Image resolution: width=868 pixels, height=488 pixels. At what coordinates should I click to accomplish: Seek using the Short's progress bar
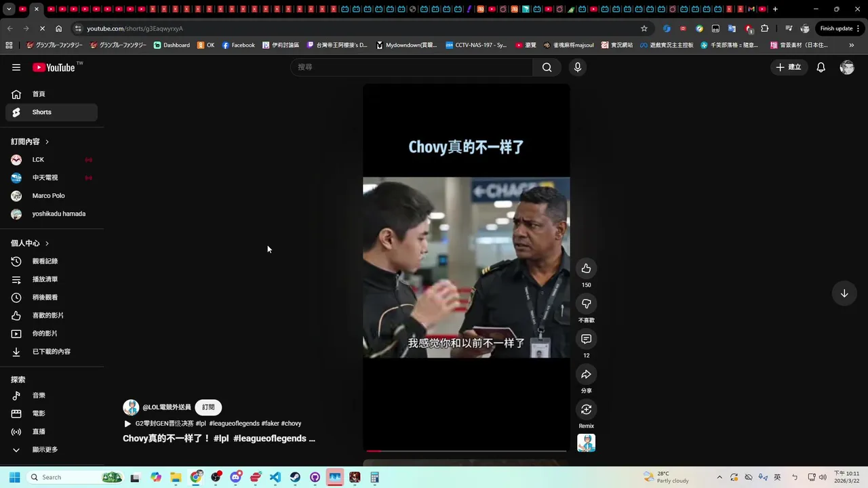[467, 451]
